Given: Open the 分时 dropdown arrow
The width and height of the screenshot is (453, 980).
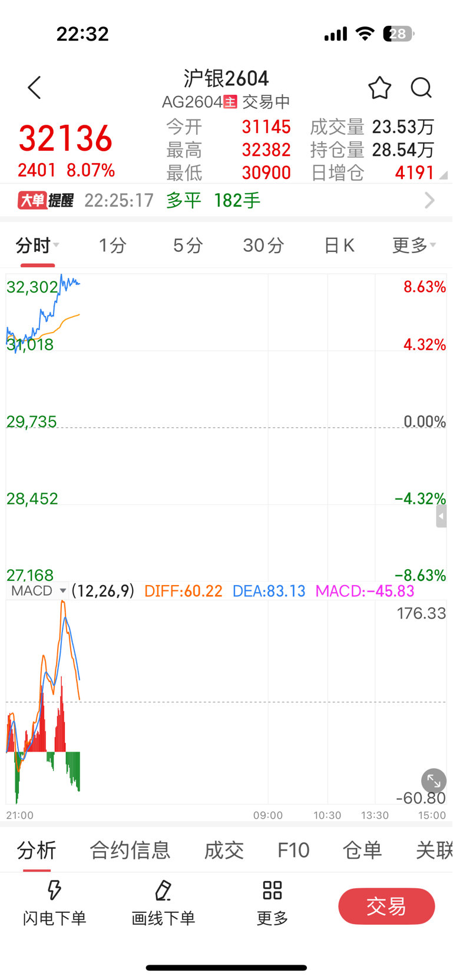Looking at the screenshot, I should (x=57, y=245).
